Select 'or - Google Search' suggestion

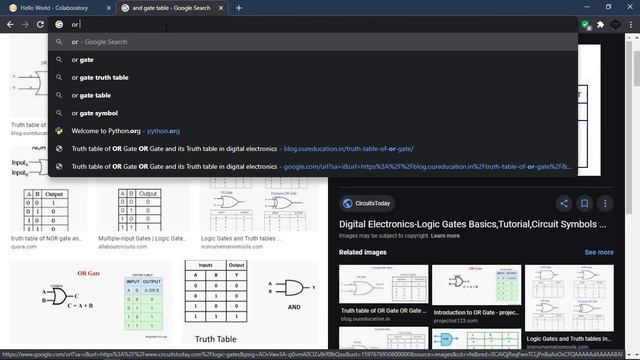(x=313, y=42)
